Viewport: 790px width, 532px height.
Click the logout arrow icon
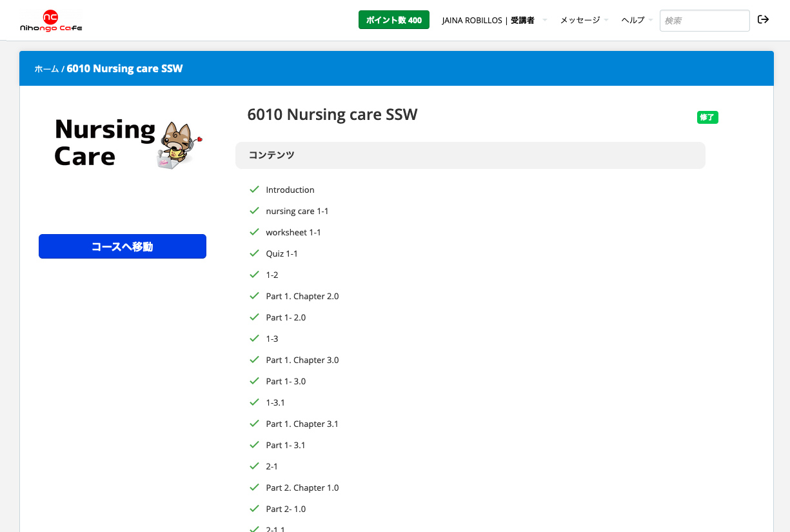pos(763,19)
